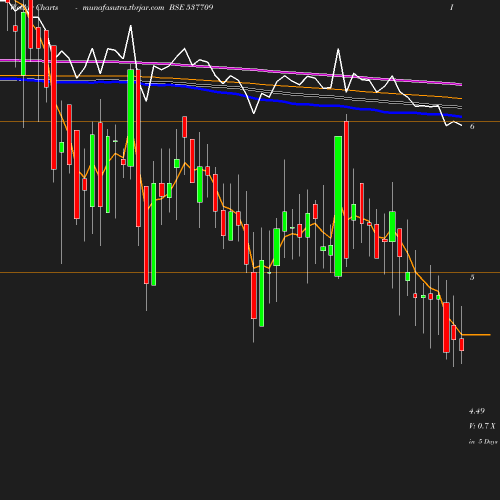Click the last price value 4.49
Screen dimensions: 500x500
click(x=477, y=411)
